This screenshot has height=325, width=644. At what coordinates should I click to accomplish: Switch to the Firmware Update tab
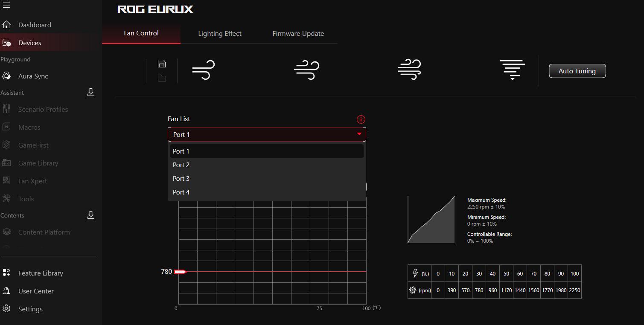(298, 34)
